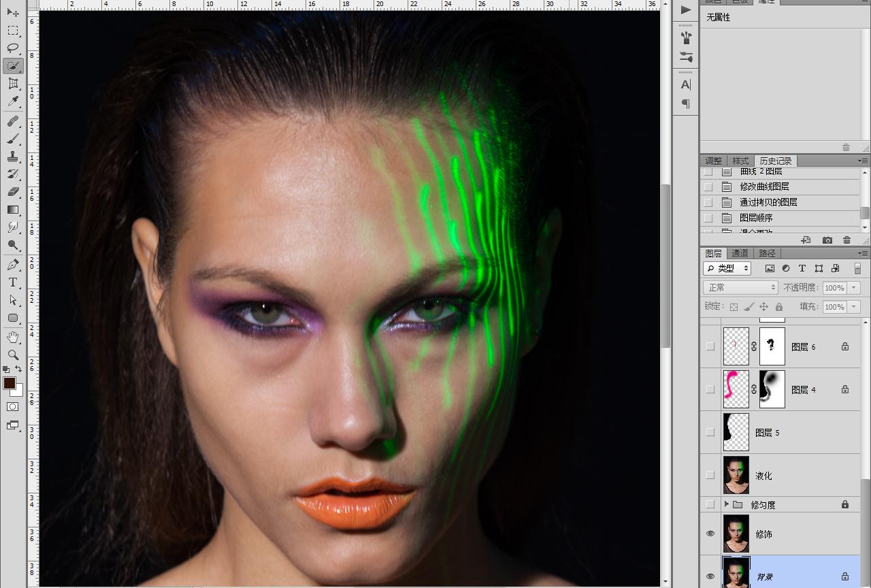This screenshot has height=588, width=871.
Task: Select the 修改曲线图层 history state
Action: pyautogui.click(x=764, y=186)
